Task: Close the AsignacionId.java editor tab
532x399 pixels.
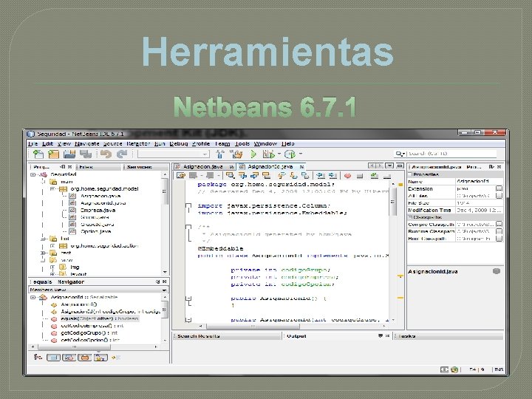Action: point(301,166)
